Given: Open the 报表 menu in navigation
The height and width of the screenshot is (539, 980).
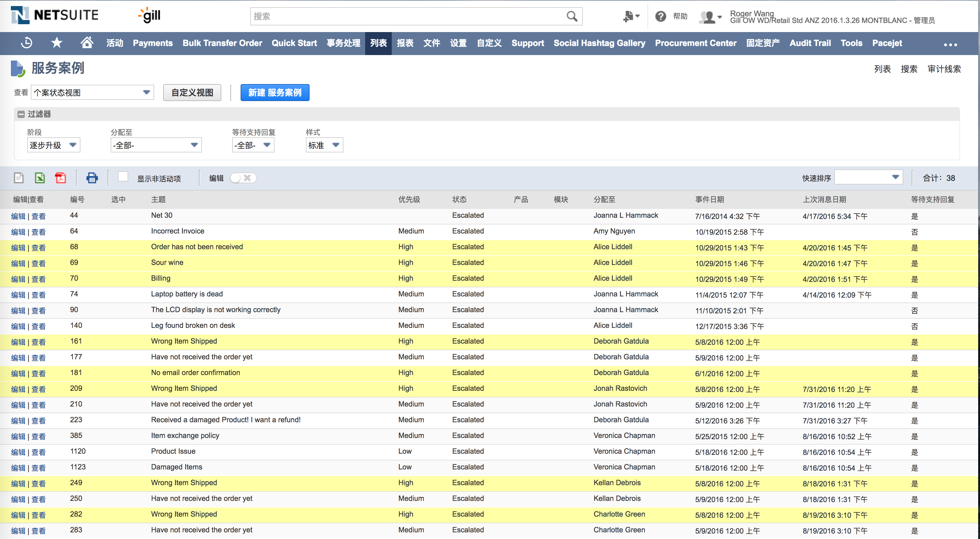Looking at the screenshot, I should 405,43.
